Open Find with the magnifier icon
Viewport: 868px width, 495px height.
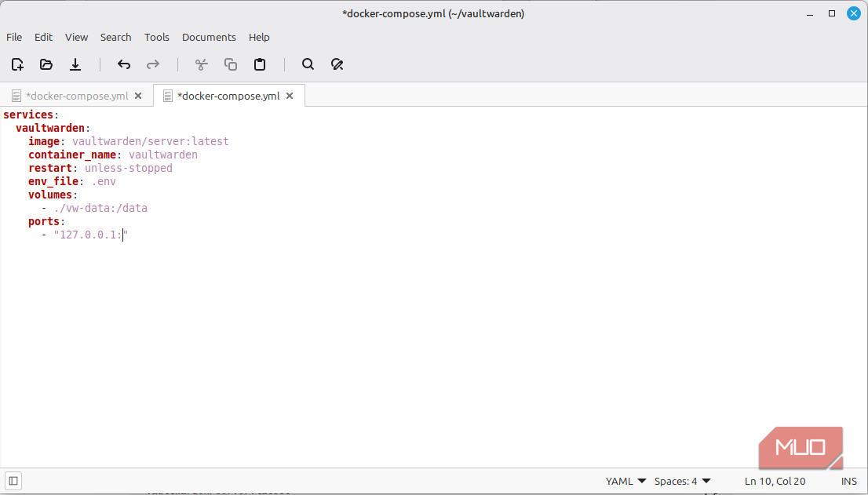tap(308, 64)
